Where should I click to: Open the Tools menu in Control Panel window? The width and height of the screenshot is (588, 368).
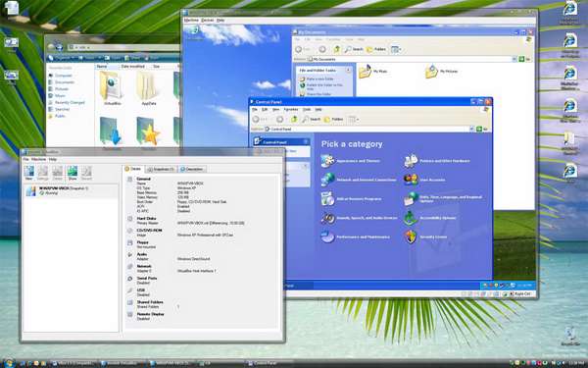(x=307, y=110)
